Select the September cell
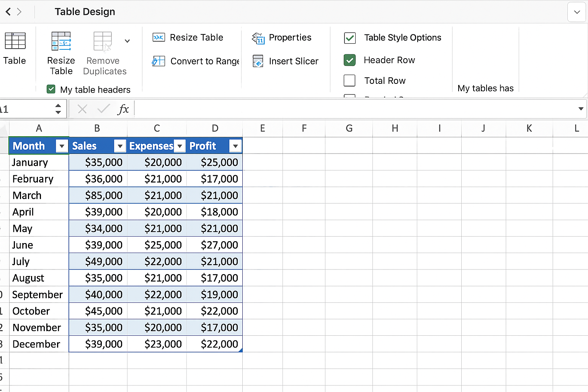Viewport: 588px width, 392px height. point(39,294)
